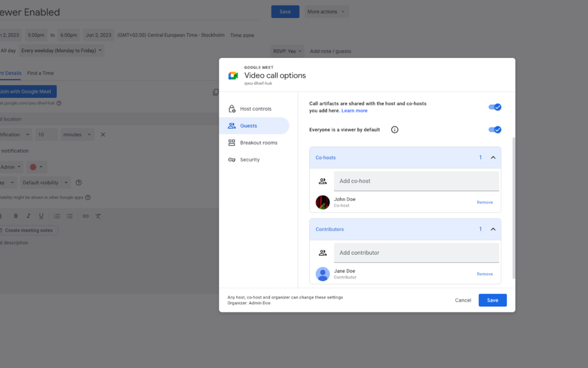Insert numbered list in description
The height and width of the screenshot is (368, 588).
[57, 216]
